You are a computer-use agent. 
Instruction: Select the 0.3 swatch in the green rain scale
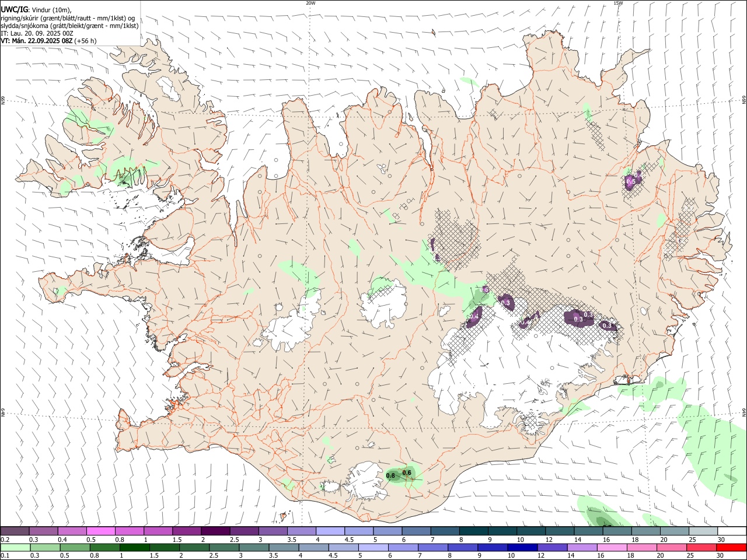pos(45,547)
